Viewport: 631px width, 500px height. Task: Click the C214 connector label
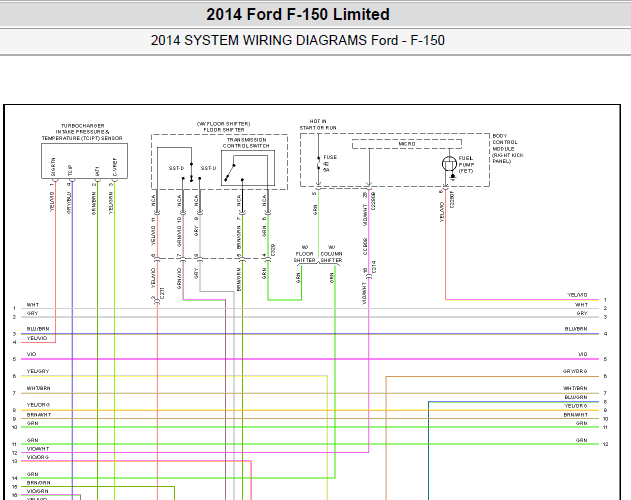[373, 267]
